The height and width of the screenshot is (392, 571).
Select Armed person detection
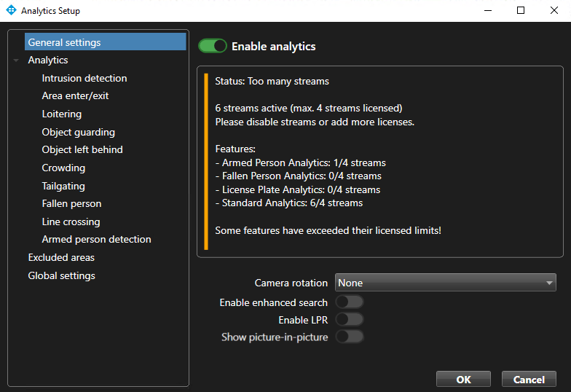96,239
